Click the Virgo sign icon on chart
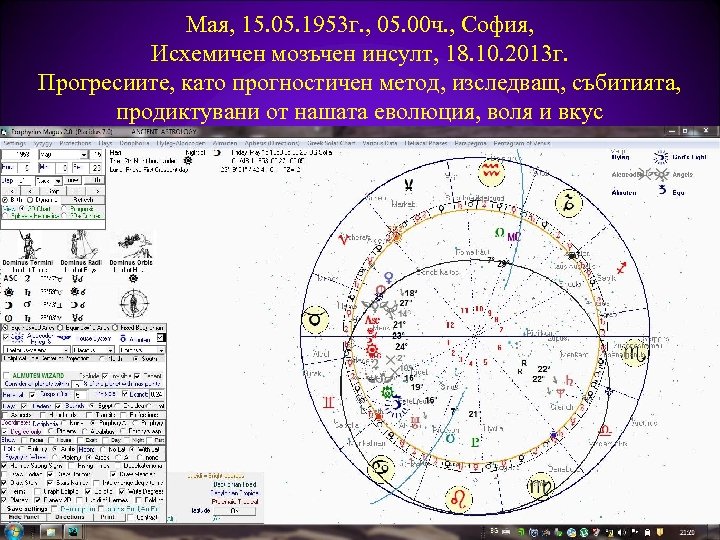This screenshot has width=720, height=540. (x=540, y=487)
